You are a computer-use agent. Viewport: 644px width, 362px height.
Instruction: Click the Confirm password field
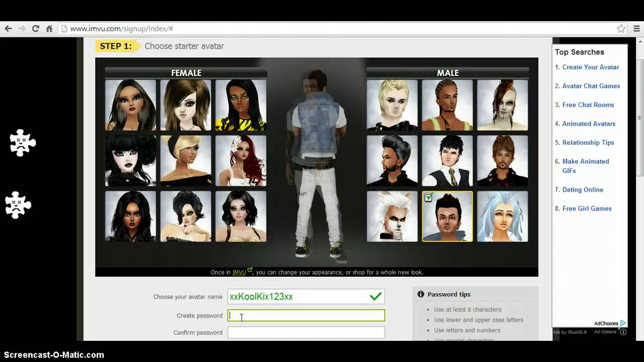[x=306, y=332]
